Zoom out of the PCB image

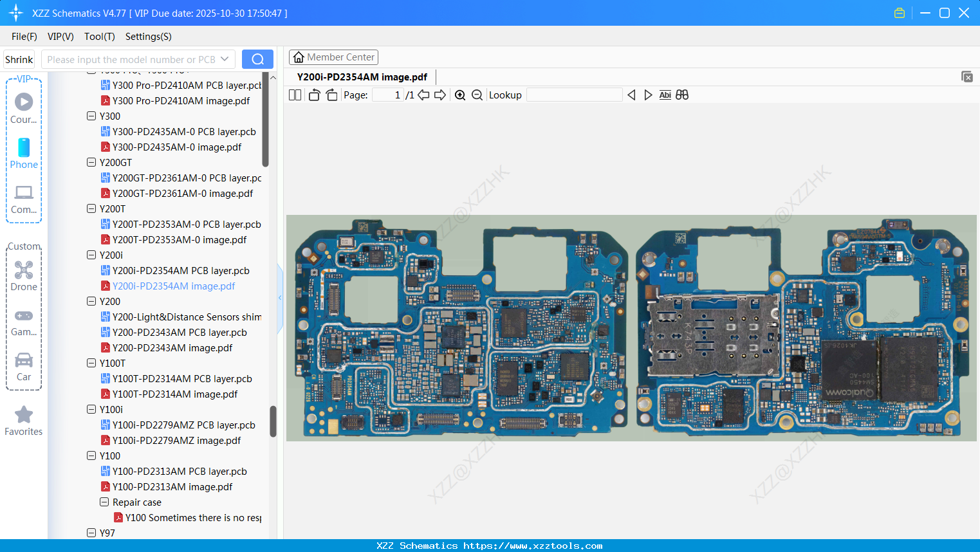tap(477, 95)
